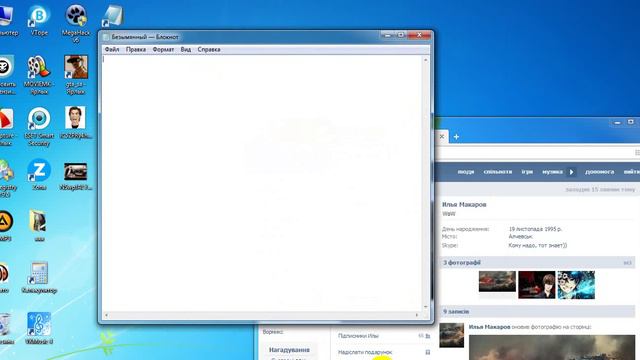
Task: Open люди link in VK header
Action: pyautogui.click(x=466, y=172)
